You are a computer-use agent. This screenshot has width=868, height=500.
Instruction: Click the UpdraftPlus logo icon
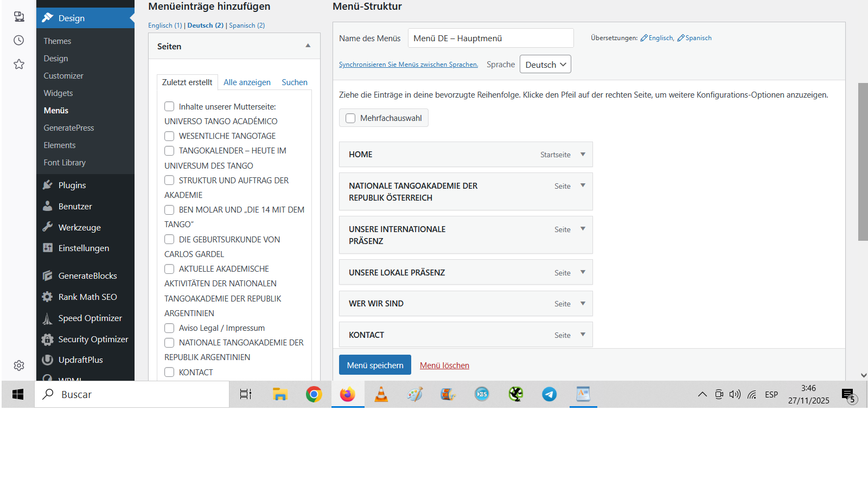(x=48, y=360)
